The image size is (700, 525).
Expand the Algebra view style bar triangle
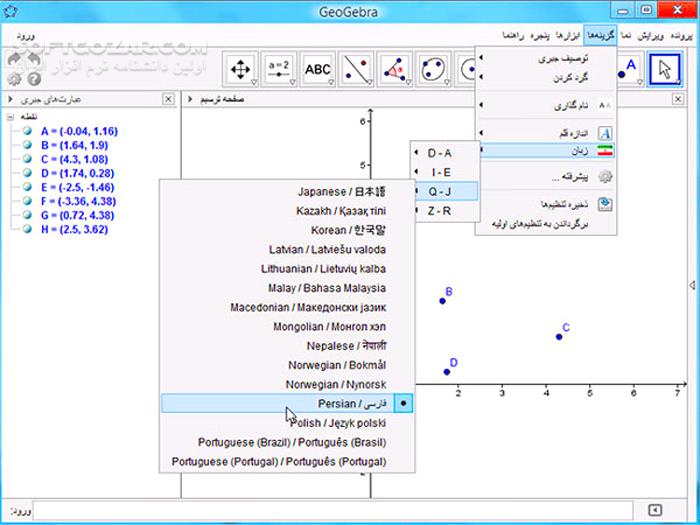(x=10, y=99)
